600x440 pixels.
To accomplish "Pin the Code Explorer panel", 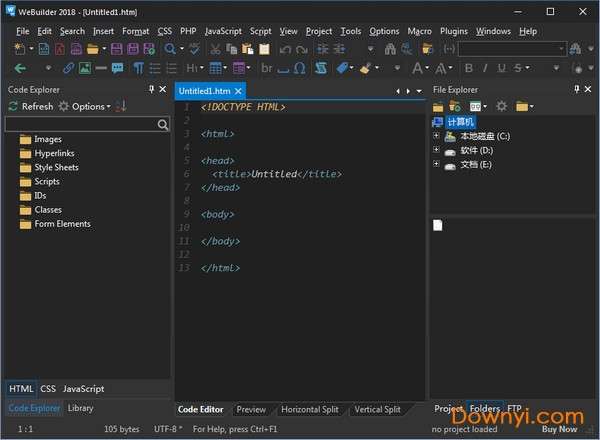I will pyautogui.click(x=151, y=90).
